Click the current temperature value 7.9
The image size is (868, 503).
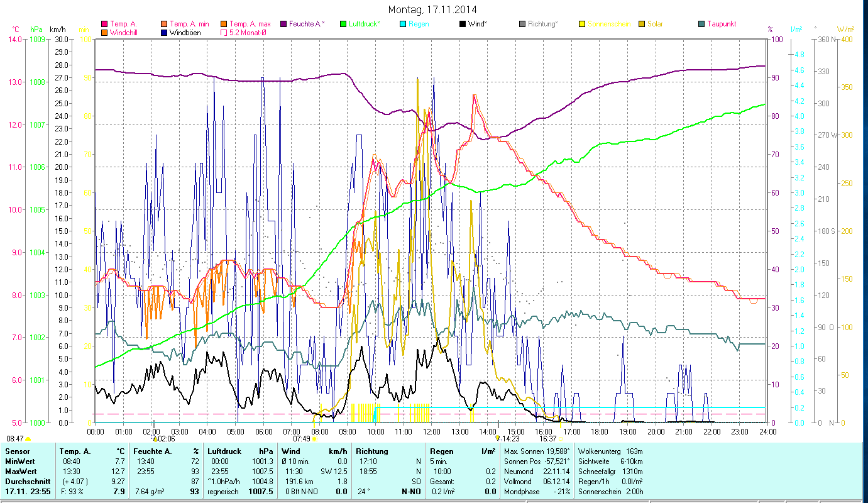(119, 491)
